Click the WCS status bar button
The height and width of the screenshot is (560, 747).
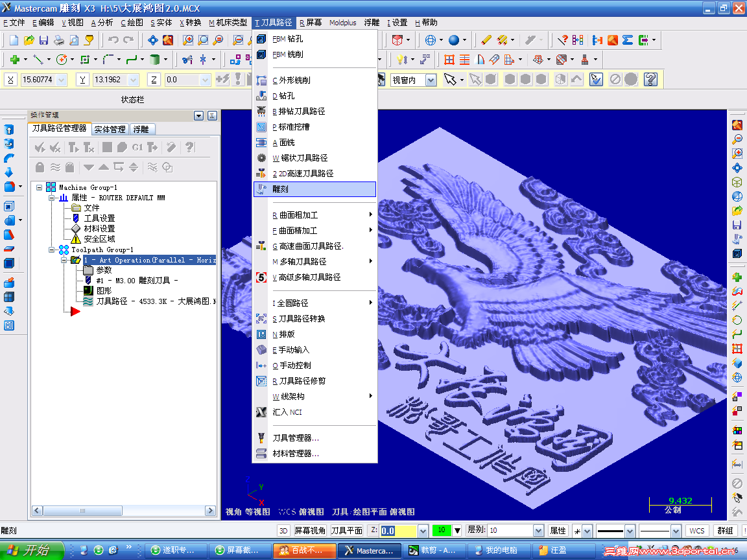point(696,530)
